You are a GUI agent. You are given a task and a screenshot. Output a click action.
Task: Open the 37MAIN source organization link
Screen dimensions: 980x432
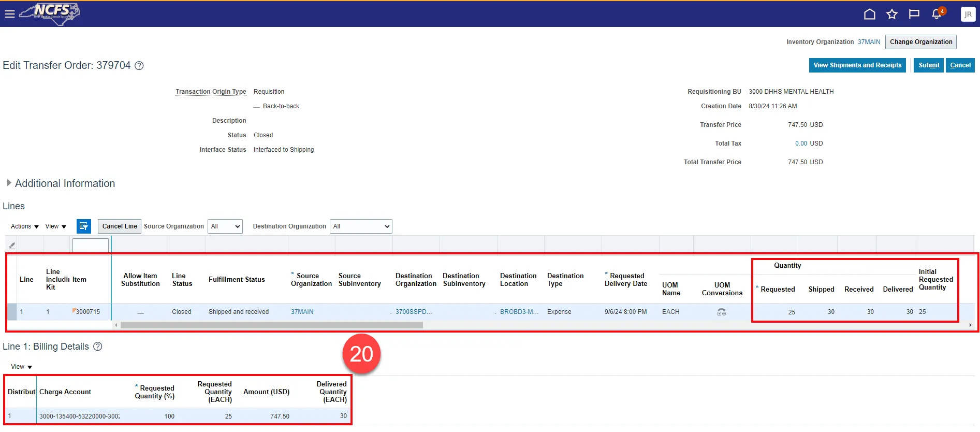pyautogui.click(x=302, y=312)
